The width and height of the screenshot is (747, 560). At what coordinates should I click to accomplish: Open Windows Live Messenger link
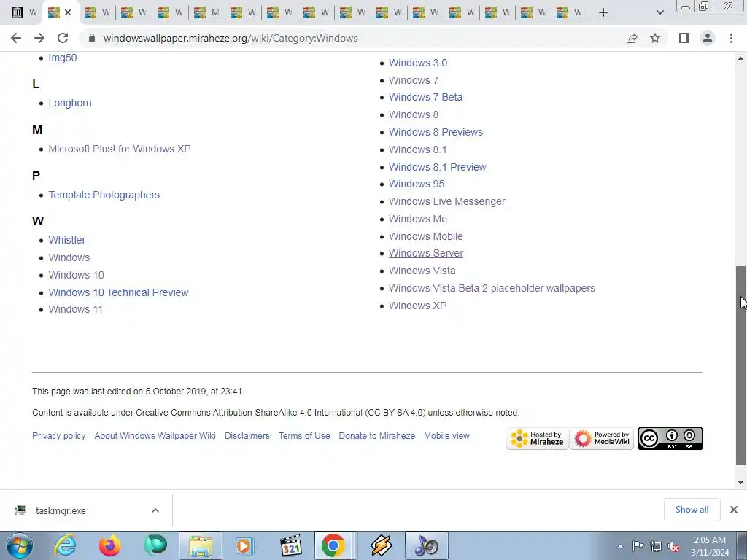tap(447, 201)
